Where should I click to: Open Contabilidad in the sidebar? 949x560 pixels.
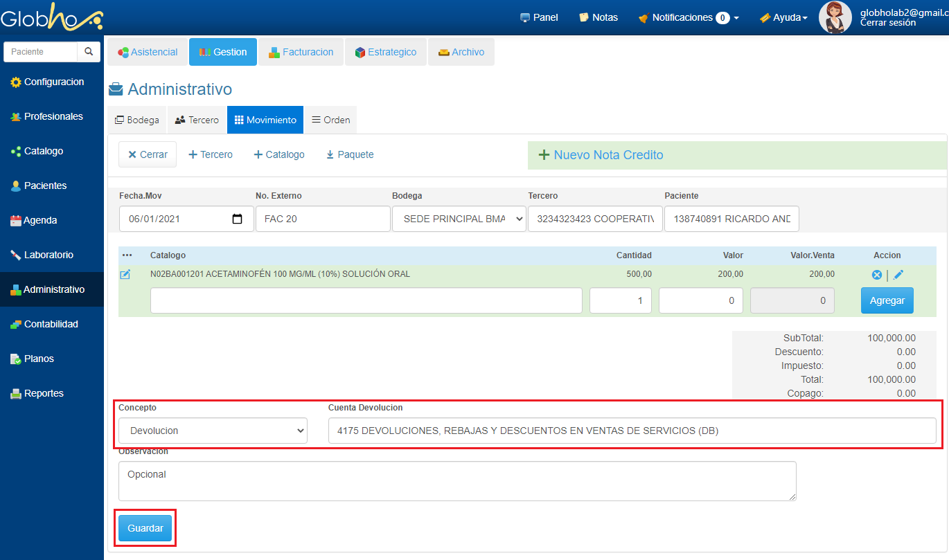click(x=51, y=324)
